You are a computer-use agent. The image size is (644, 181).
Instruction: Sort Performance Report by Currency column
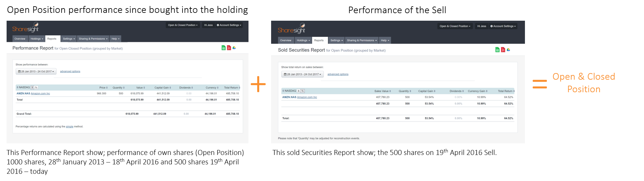[x=212, y=88]
